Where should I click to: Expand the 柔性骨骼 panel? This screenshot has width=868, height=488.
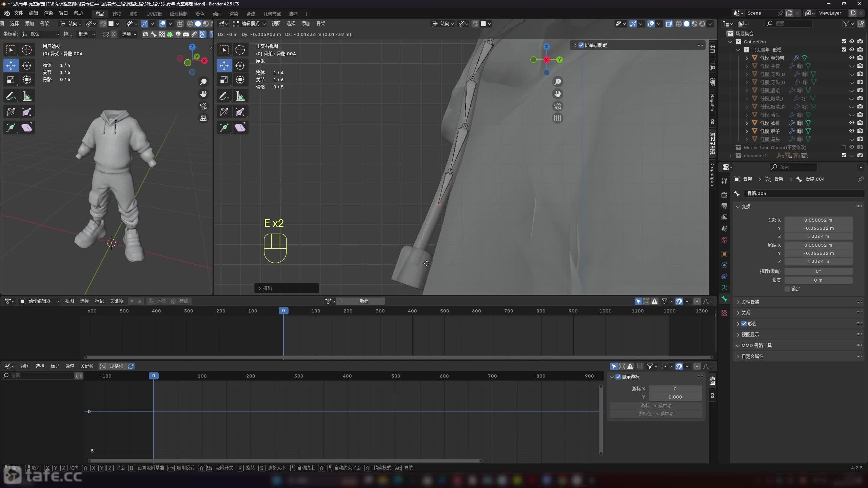[x=750, y=302]
